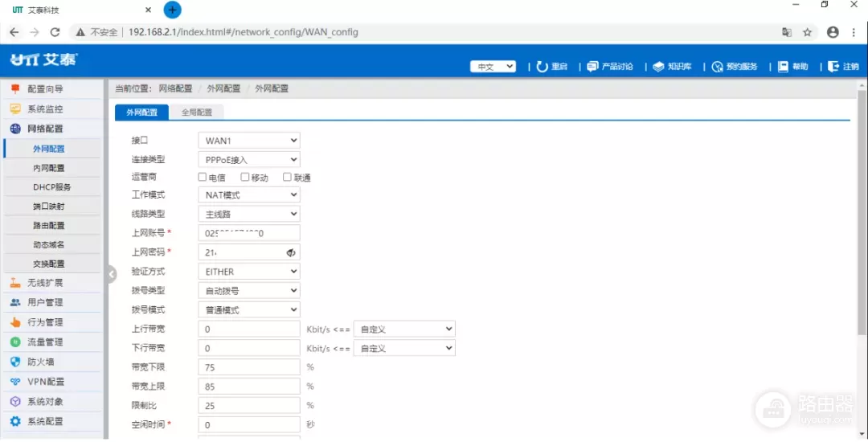Image resolution: width=868 pixels, height=442 pixels.
Task: Select 内网配置 in the sidebar
Action: point(49,168)
